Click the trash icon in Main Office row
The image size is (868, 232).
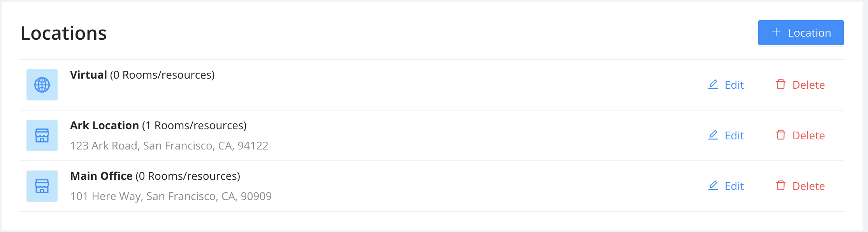pos(781,186)
